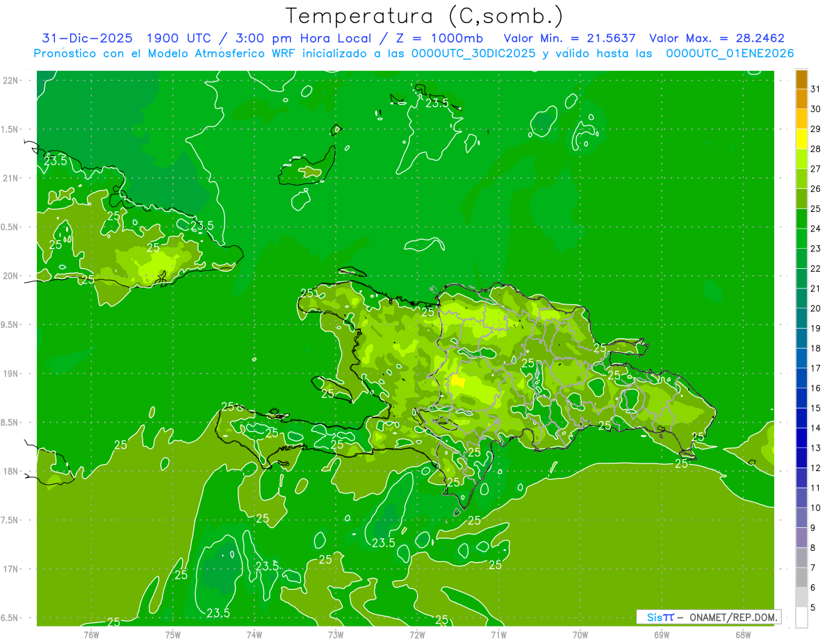Click the '74W' longitude axis label
The width and height of the screenshot is (834, 644).
coord(254,634)
